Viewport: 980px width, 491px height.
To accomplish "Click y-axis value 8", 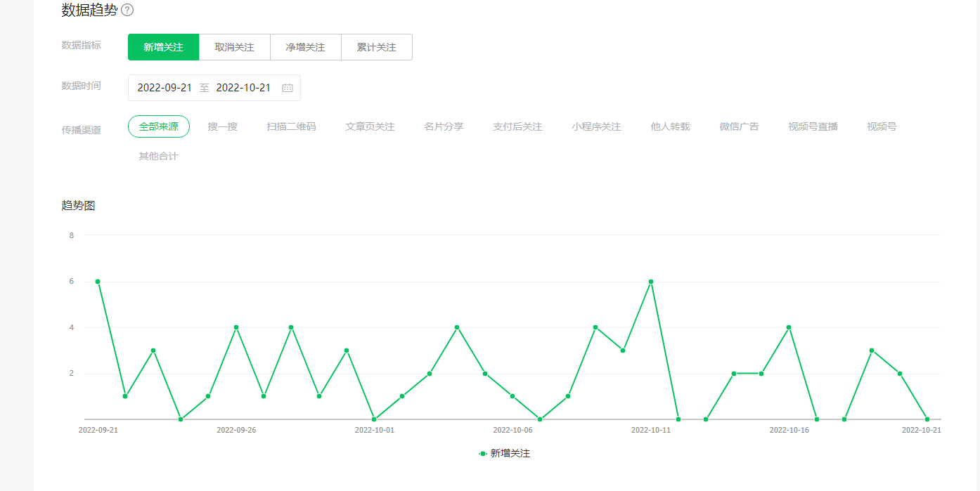I will (x=72, y=235).
